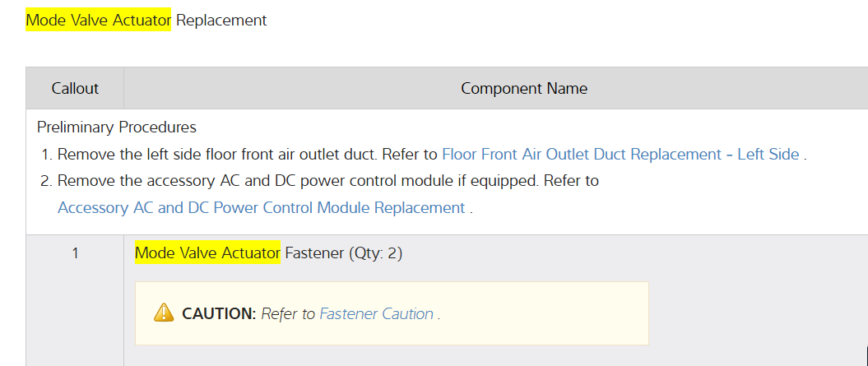Image resolution: width=868 pixels, height=366 pixels.
Task: Select callout number 1 cell
Action: coord(75,253)
